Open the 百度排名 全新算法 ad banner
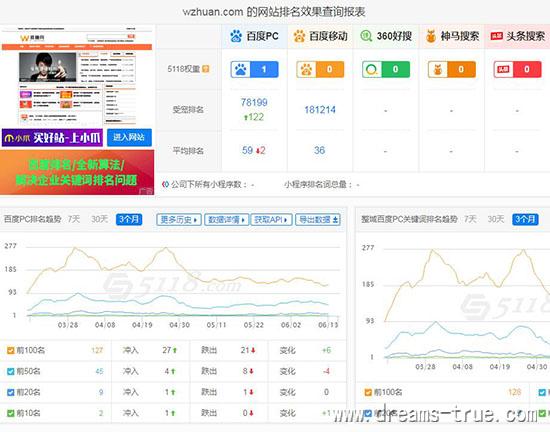This screenshot has height=432, width=550. pyautogui.click(x=77, y=172)
